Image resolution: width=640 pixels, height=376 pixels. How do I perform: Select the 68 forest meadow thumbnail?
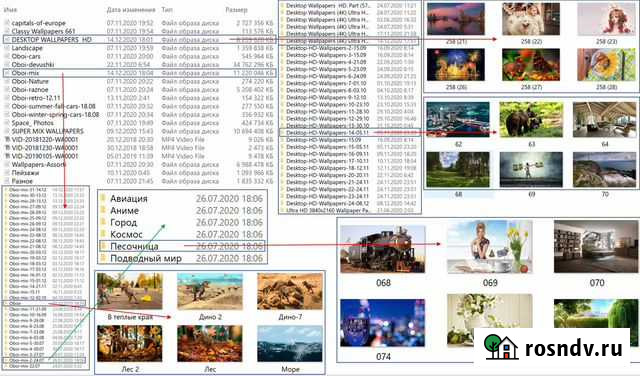point(458,170)
